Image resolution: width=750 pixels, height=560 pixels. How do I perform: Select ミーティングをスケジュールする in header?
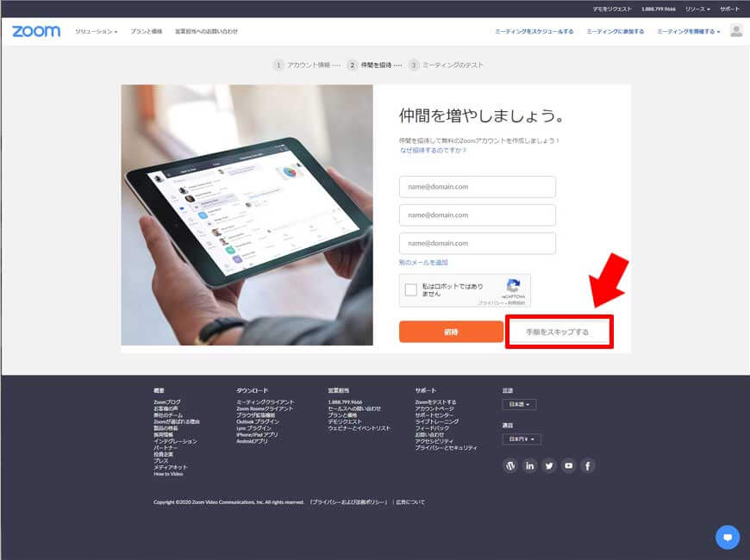pos(534,32)
